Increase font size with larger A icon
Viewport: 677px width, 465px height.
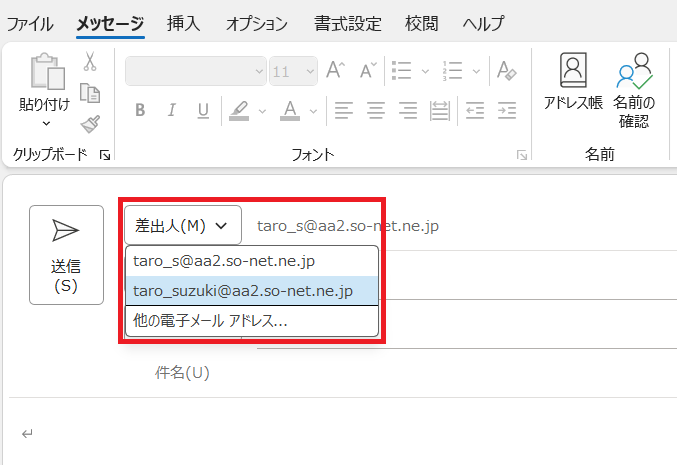click(x=336, y=72)
